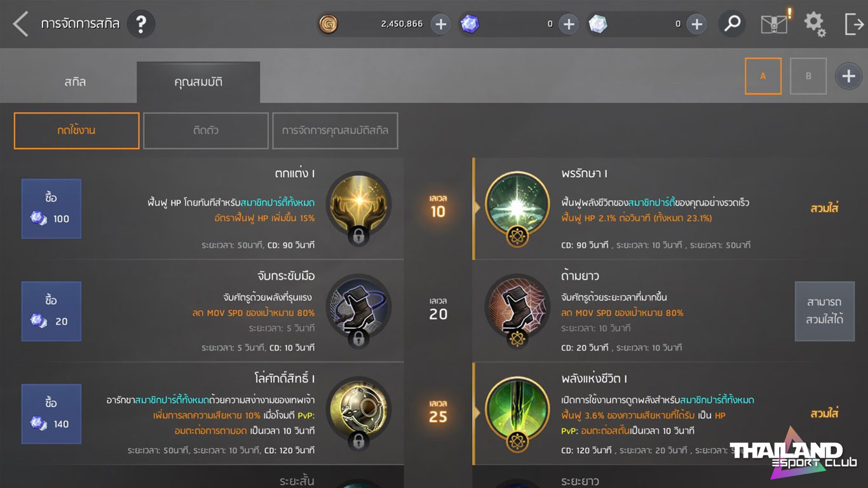Open the help question mark icon
The height and width of the screenshot is (488, 868).
pos(141,24)
